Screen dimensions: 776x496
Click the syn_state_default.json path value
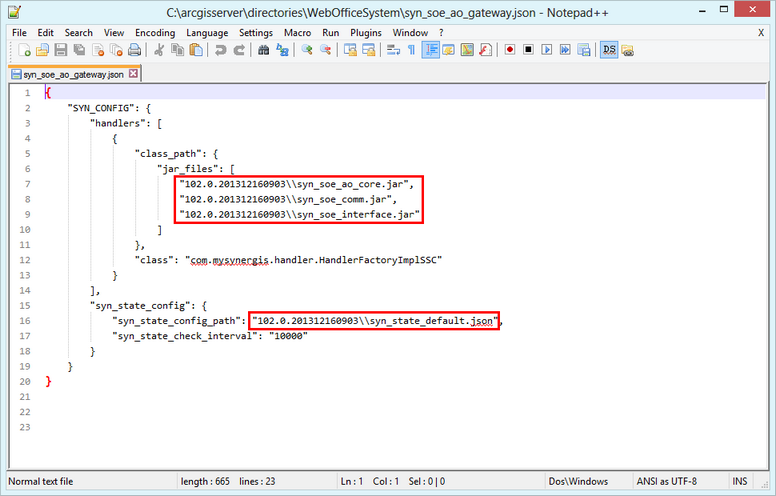pos(375,321)
